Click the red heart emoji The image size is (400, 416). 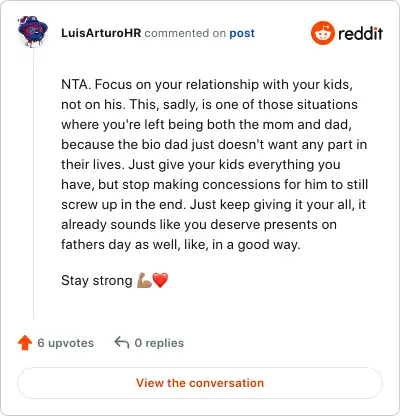(160, 280)
